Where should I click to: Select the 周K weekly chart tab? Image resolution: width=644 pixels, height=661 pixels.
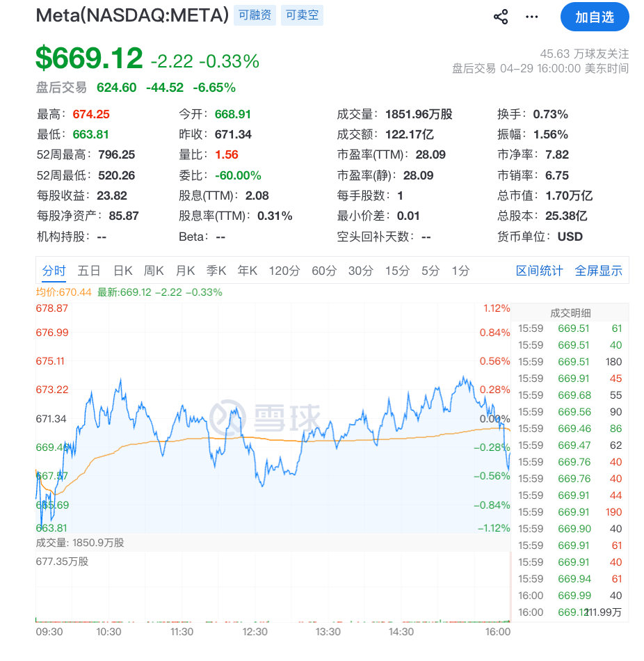[x=154, y=271]
